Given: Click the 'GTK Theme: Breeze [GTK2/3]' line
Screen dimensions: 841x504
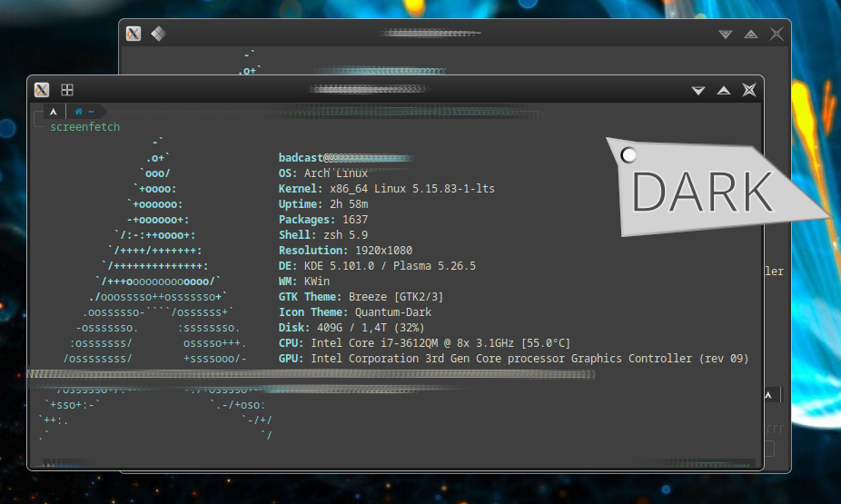Looking at the screenshot, I should [x=361, y=297].
